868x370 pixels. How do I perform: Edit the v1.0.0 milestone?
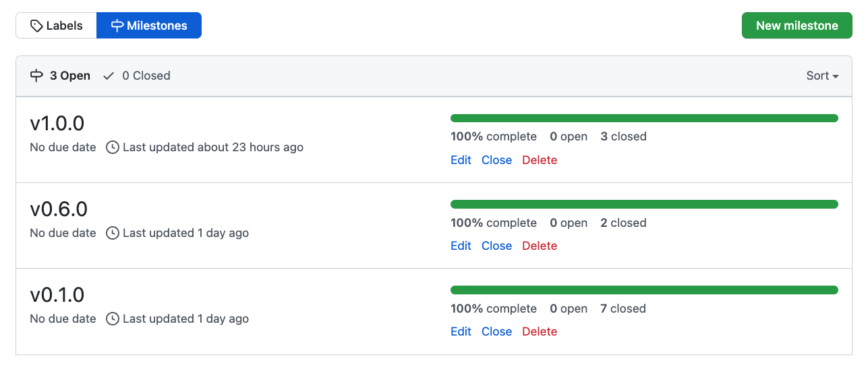pos(461,160)
